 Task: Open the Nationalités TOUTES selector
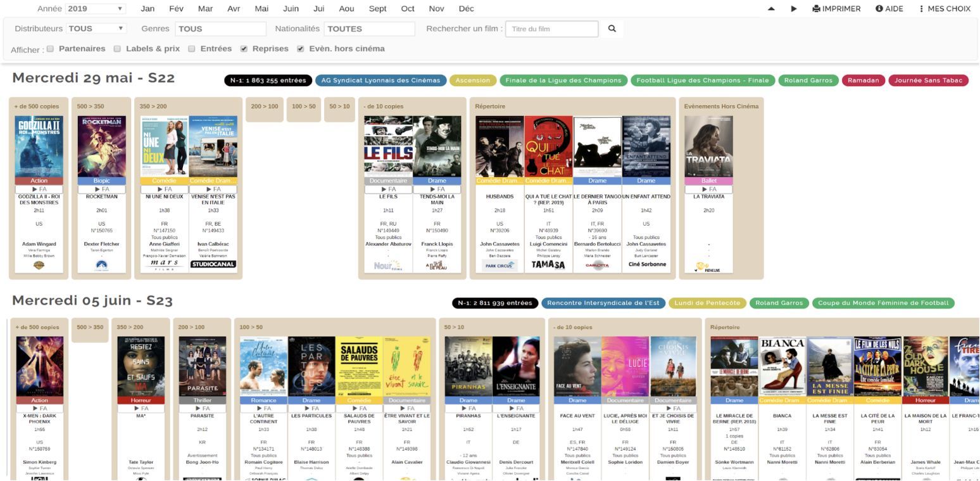click(x=370, y=29)
